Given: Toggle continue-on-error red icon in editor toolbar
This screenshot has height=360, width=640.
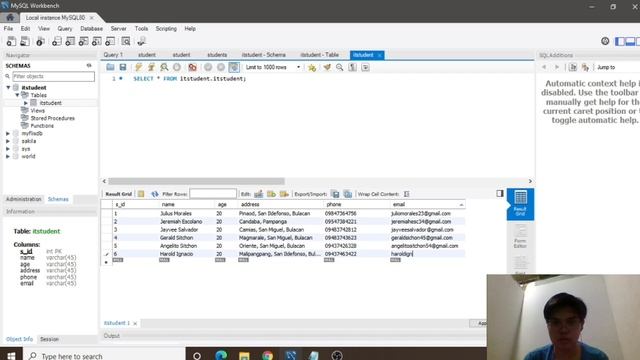Looking at the screenshot, I should click(x=192, y=67).
